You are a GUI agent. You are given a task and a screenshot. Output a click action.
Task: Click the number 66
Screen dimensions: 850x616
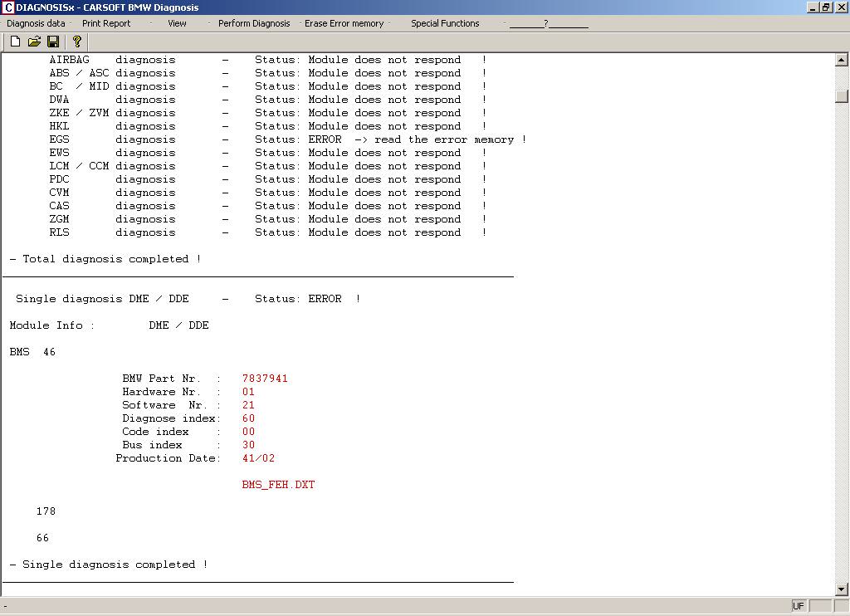[43, 538]
